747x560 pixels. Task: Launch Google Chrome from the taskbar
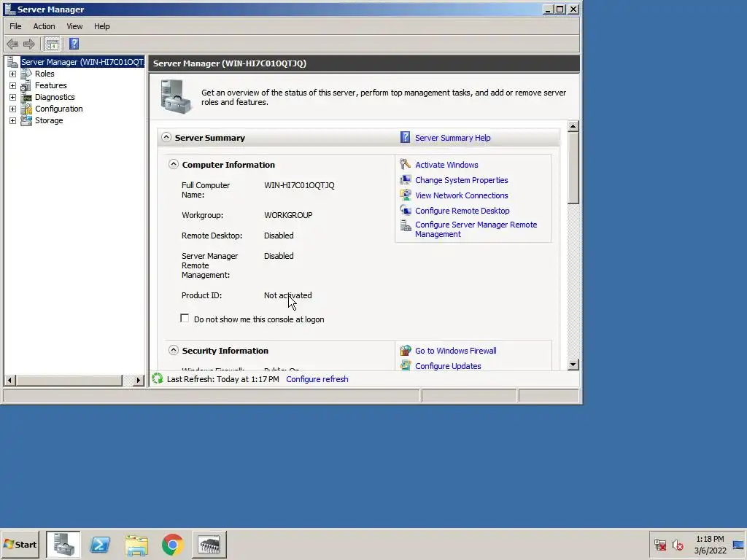[x=172, y=545]
